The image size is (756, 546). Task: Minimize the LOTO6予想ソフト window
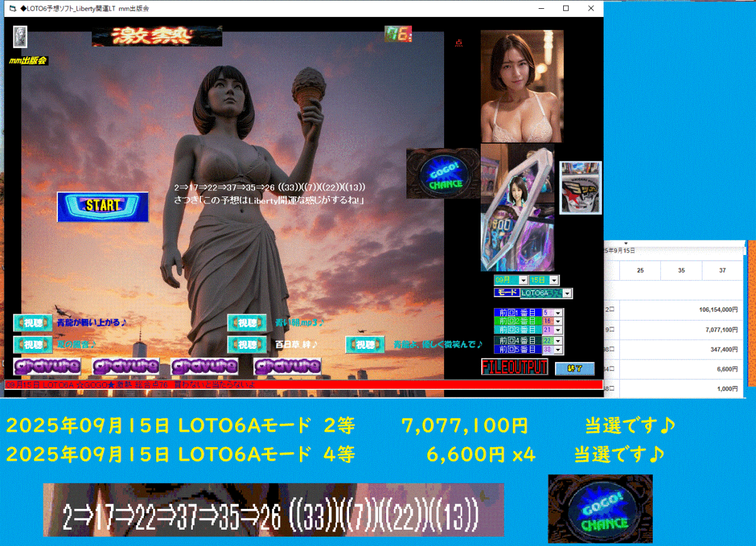(541, 9)
